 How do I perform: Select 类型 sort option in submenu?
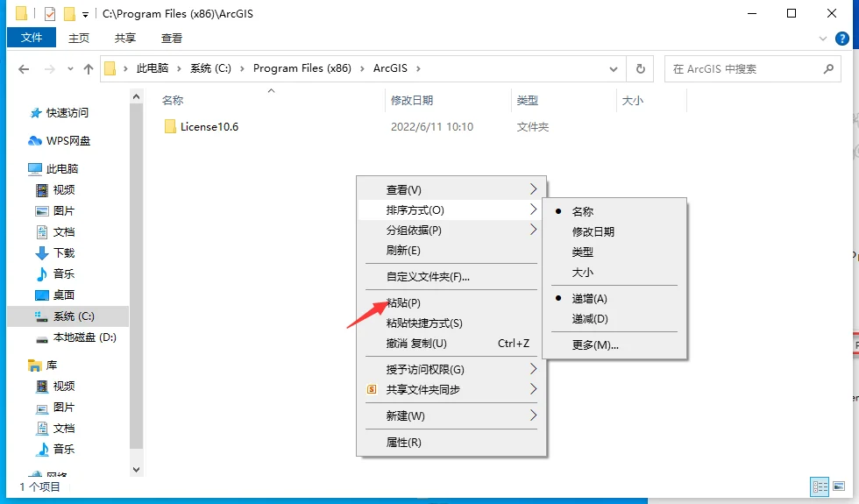click(x=614, y=252)
